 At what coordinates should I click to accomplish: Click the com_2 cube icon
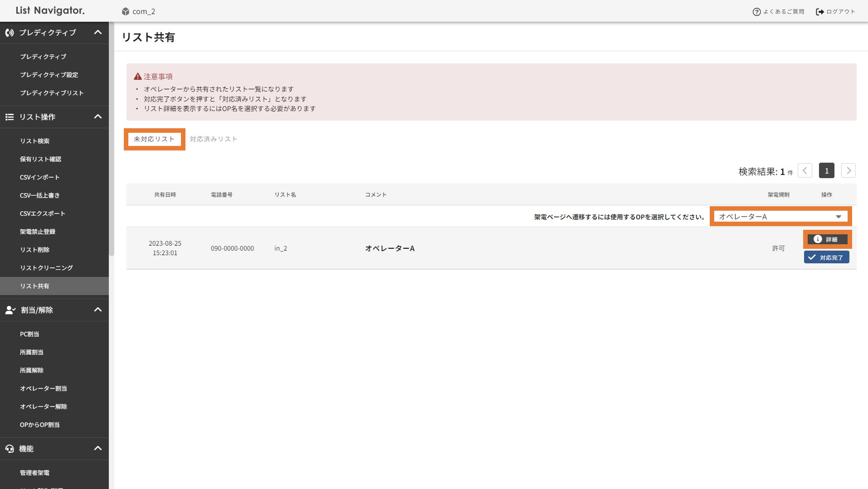(126, 11)
